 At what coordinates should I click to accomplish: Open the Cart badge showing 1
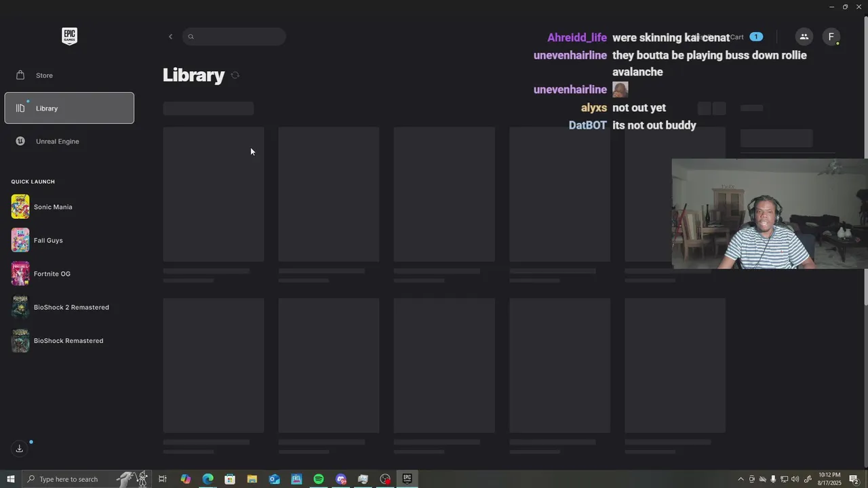coord(756,37)
